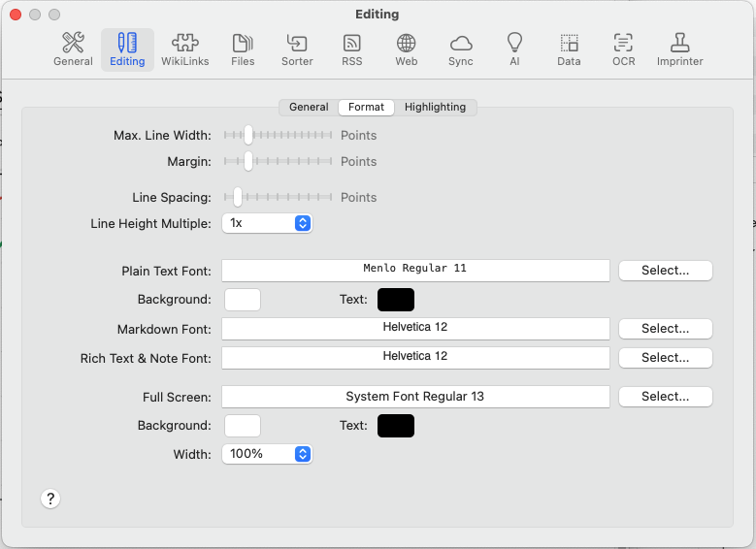Image resolution: width=756 pixels, height=549 pixels.
Task: Open the full screen text color swatch
Action: (396, 426)
